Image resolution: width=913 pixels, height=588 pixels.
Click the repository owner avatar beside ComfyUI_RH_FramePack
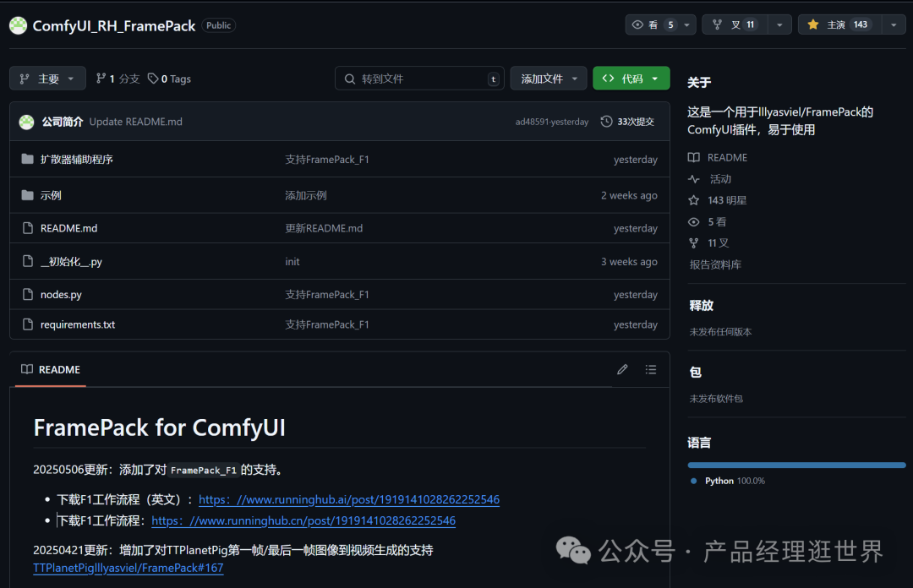pyautogui.click(x=18, y=25)
